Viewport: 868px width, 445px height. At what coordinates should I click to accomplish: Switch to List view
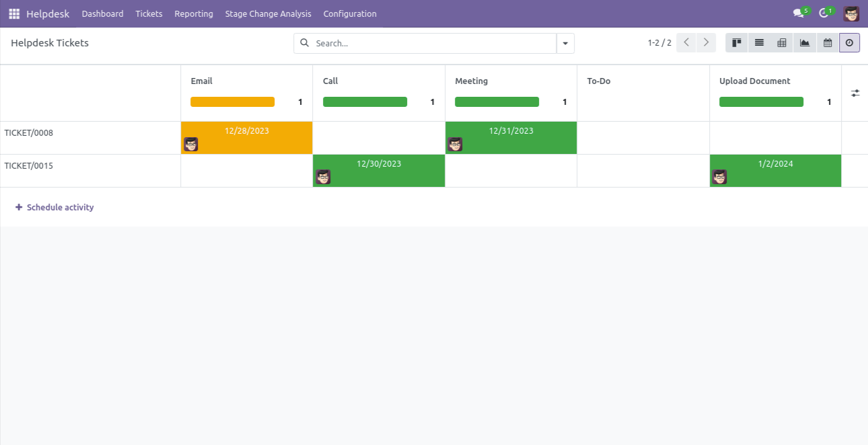pyautogui.click(x=759, y=43)
